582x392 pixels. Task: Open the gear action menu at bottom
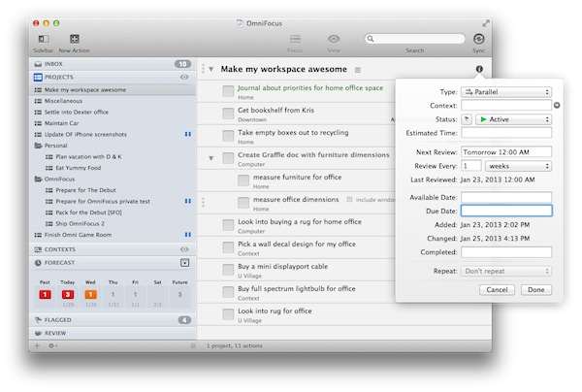(x=52, y=345)
